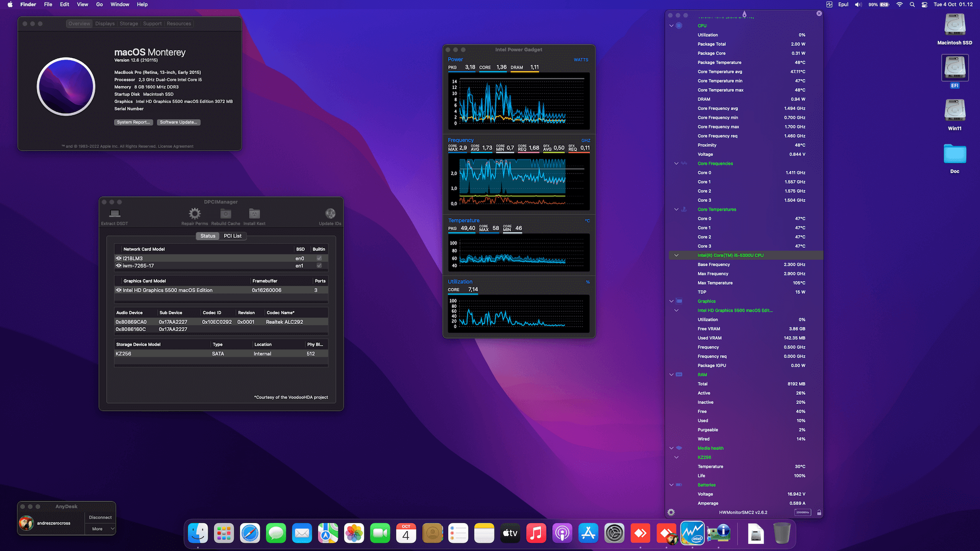
Task: Open Trash in Dock
Action: pos(781,534)
